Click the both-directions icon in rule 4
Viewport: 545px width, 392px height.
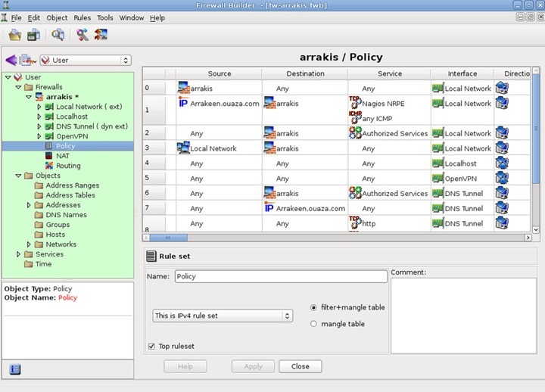click(x=502, y=163)
